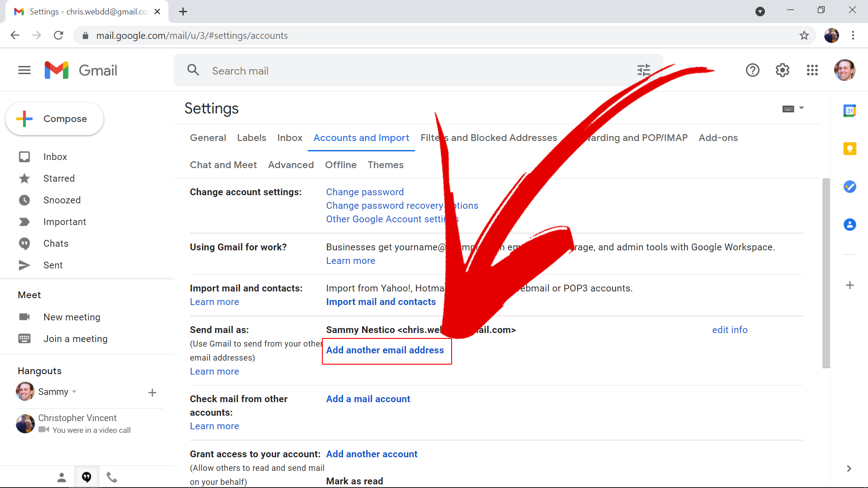
Task: Open Christopher Vincent Hangouts conversation
Action: [x=90, y=424]
